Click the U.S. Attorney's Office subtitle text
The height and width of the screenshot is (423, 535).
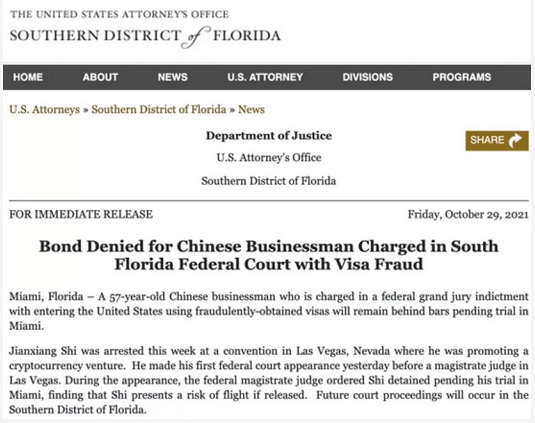(x=269, y=158)
